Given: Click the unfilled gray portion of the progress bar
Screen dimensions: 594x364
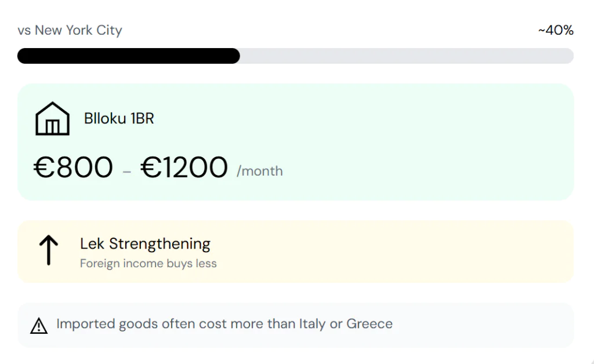Looking at the screenshot, I should click(x=406, y=56).
